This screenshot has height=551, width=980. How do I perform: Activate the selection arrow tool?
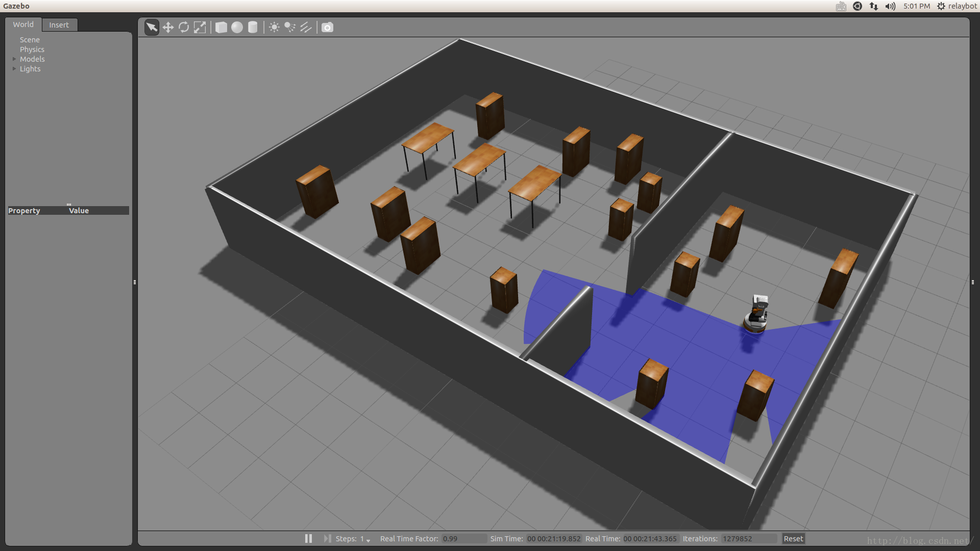click(152, 27)
